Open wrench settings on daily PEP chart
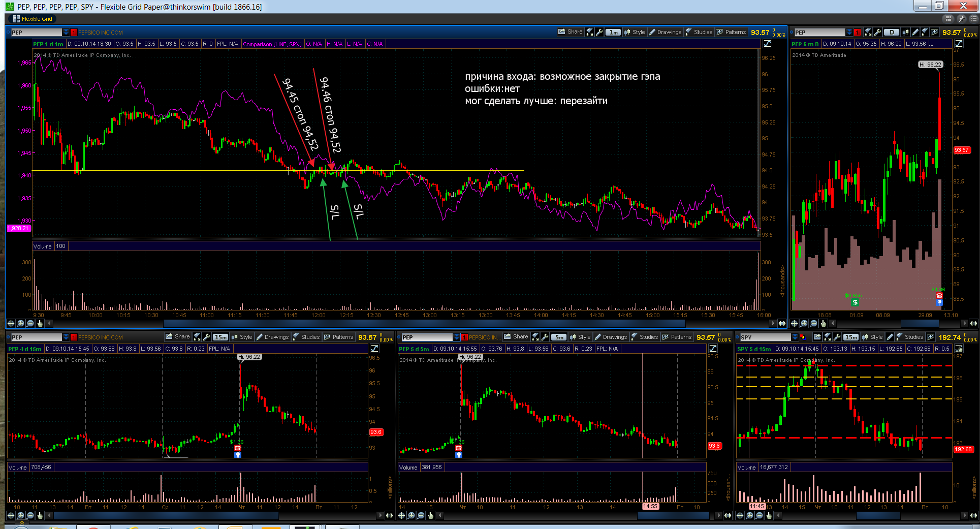980x529 pixels. click(x=878, y=32)
